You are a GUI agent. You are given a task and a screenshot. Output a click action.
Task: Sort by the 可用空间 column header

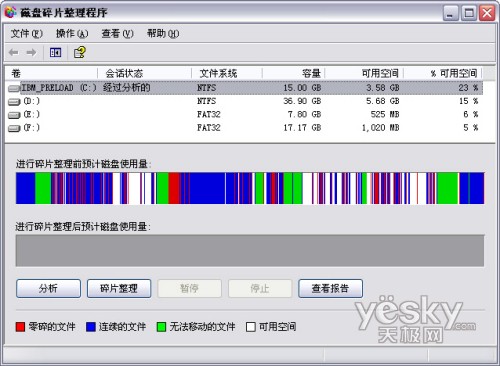[x=364, y=73]
